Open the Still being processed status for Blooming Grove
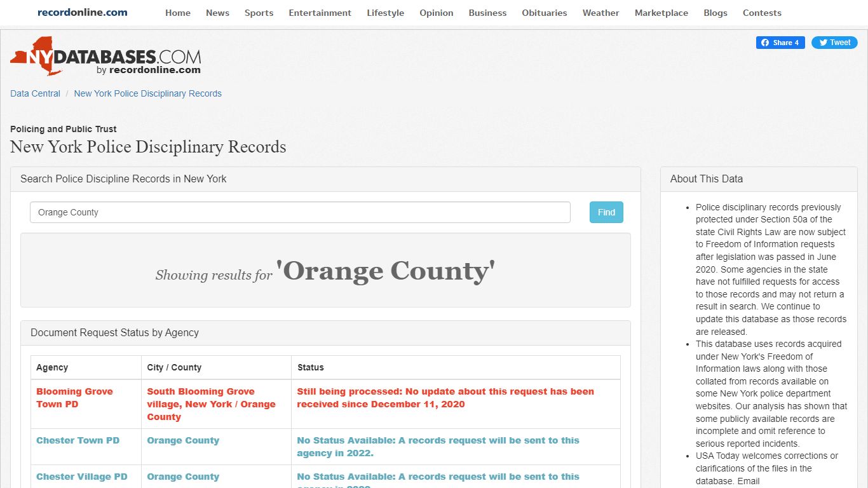This screenshot has width=868, height=488. (445, 398)
